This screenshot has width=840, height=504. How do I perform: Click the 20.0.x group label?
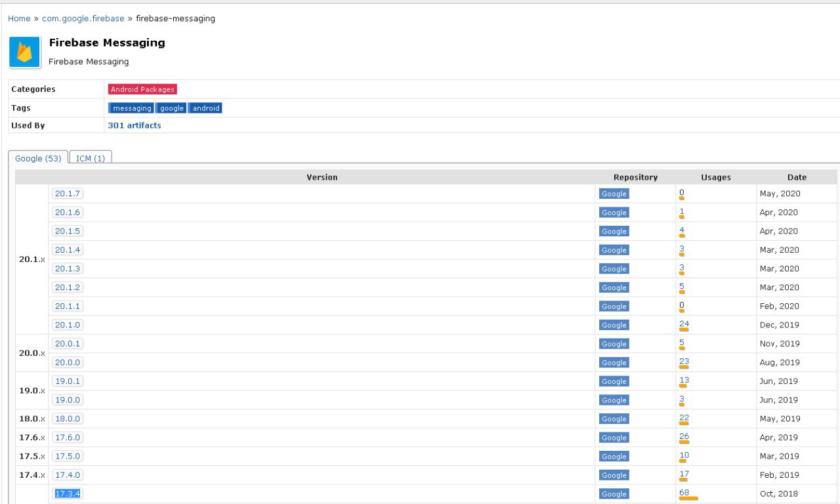[x=32, y=353]
